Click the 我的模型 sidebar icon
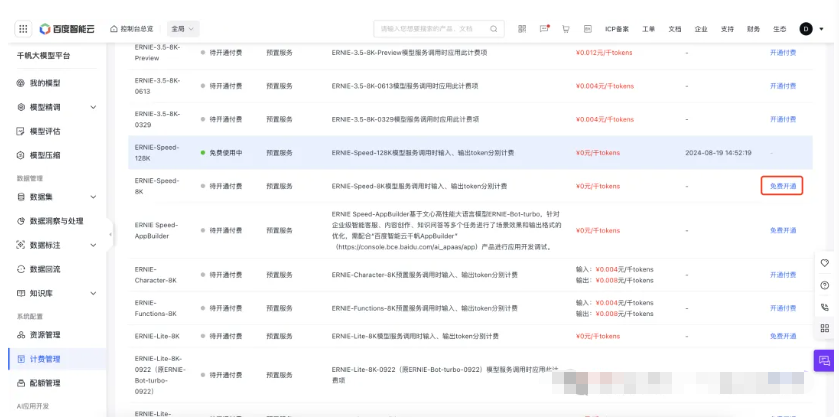This screenshot has height=417, width=839. point(21,83)
